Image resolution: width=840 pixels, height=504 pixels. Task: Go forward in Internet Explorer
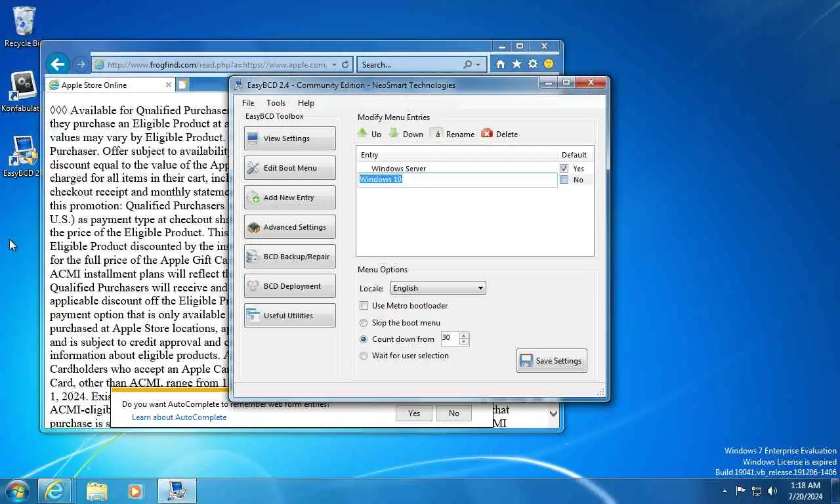click(x=80, y=64)
